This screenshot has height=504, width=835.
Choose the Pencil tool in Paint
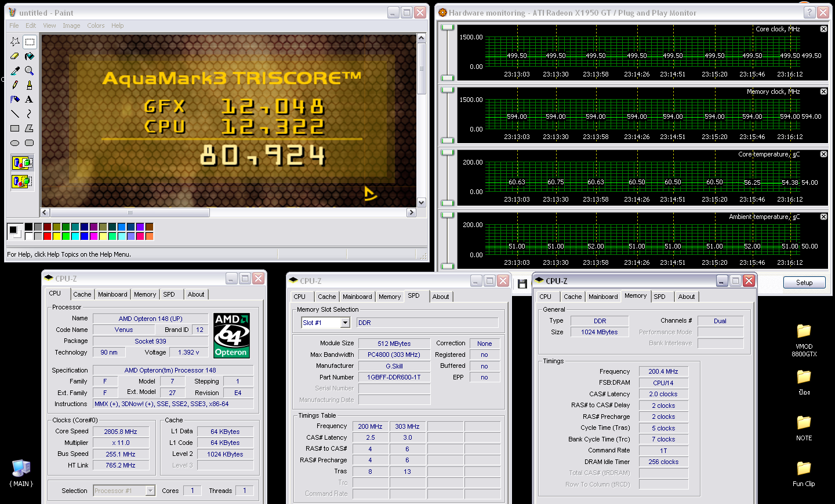(15, 85)
